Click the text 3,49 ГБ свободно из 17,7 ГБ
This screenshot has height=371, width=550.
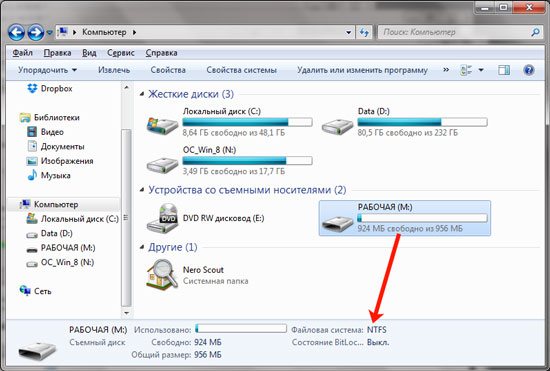[234, 171]
